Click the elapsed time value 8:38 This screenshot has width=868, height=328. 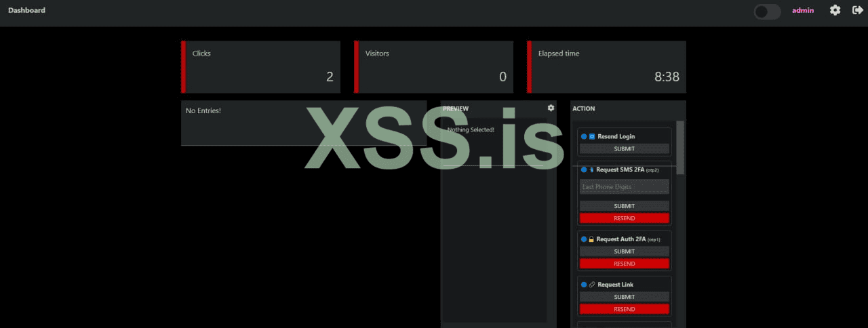click(x=667, y=77)
